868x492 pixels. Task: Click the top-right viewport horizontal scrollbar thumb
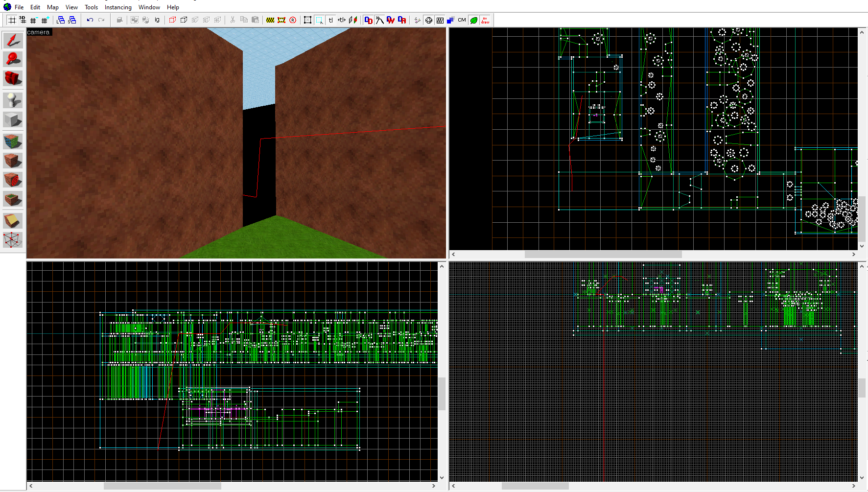(603, 255)
